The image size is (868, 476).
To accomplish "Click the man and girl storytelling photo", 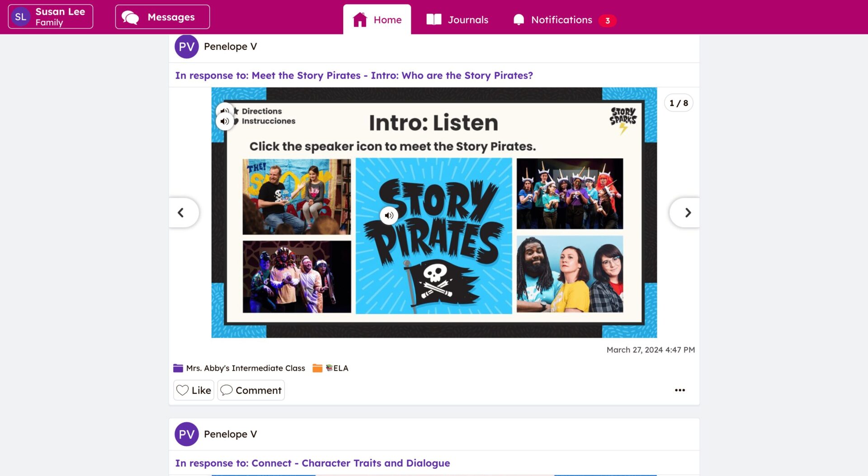I will point(297,196).
